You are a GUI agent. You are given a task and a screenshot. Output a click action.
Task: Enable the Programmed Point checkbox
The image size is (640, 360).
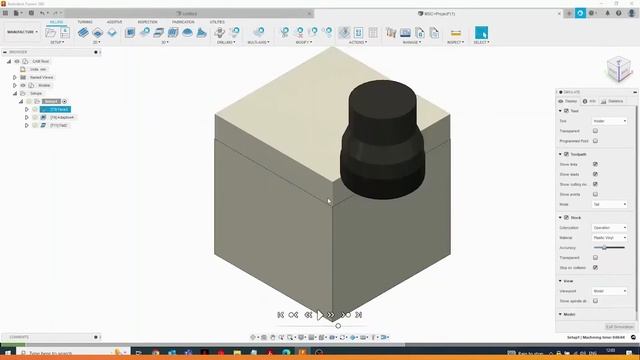[595, 141]
